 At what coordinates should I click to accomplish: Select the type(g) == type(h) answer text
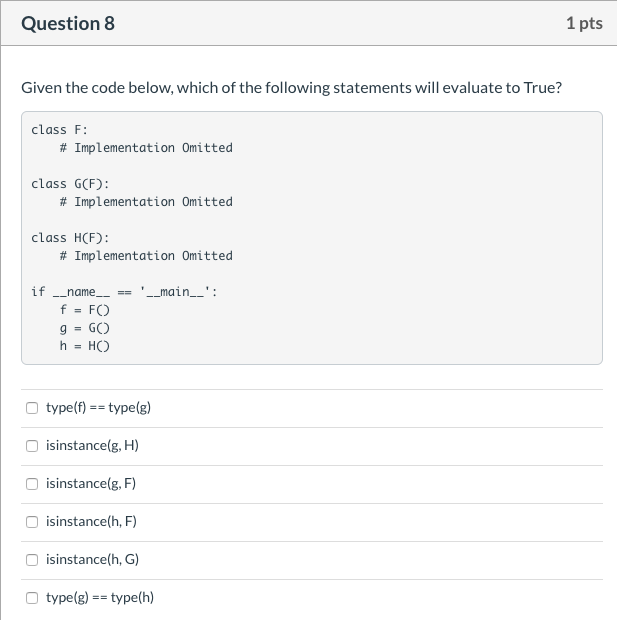click(100, 597)
